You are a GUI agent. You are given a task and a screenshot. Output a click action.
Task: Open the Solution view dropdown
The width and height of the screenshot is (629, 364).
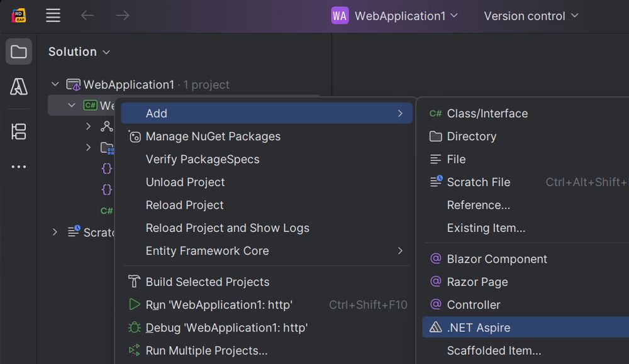pyautogui.click(x=79, y=52)
